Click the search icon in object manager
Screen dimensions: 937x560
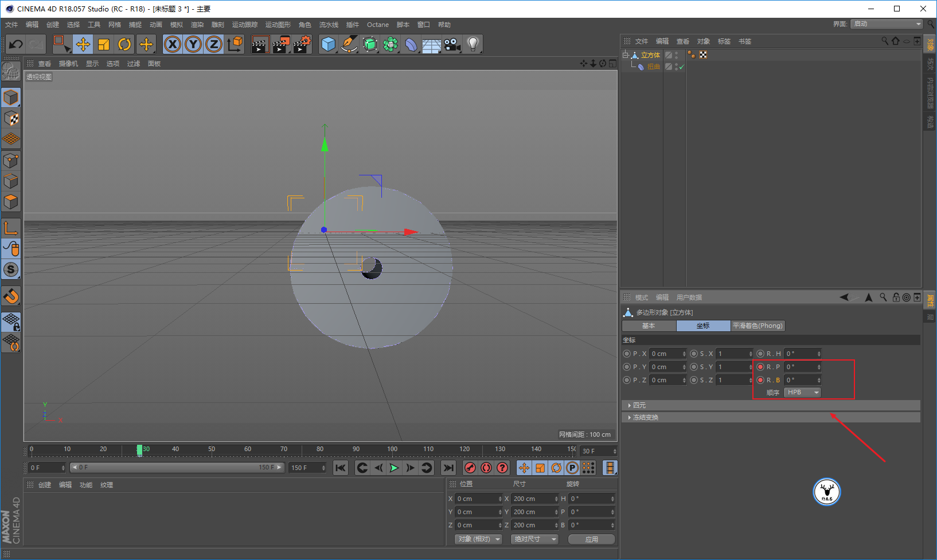coord(885,41)
